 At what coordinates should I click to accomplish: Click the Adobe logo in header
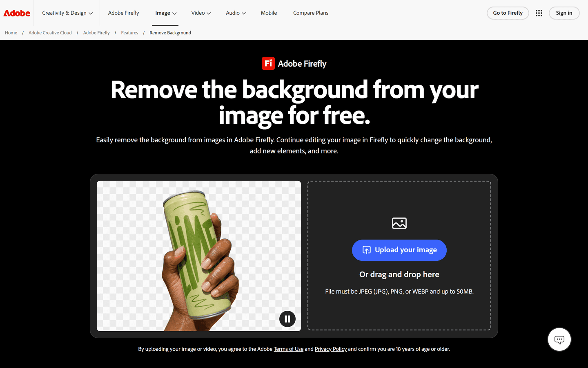pos(17,13)
